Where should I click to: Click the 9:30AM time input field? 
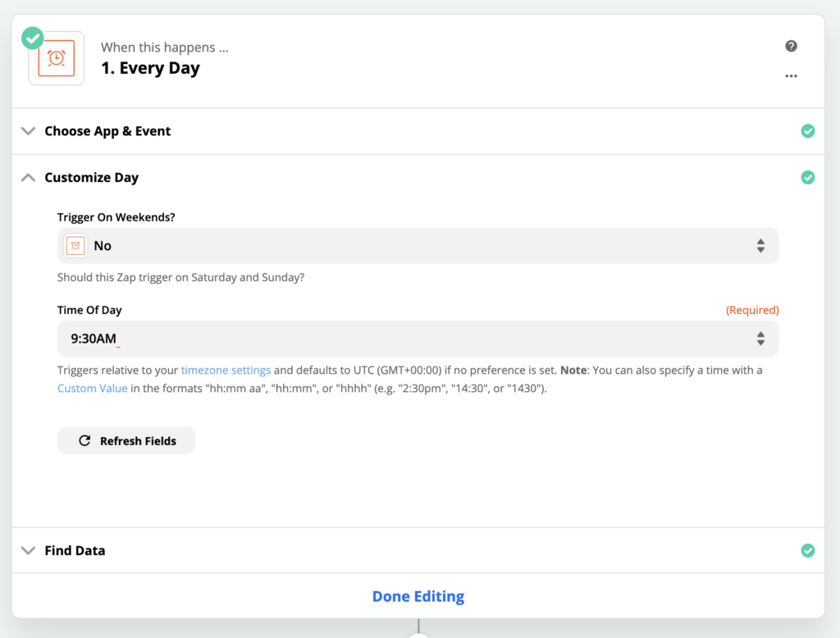(x=394, y=338)
